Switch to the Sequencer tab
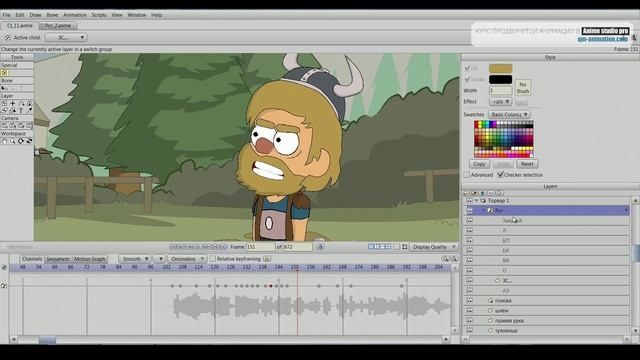Image resolution: width=640 pixels, height=360 pixels. click(x=58, y=259)
